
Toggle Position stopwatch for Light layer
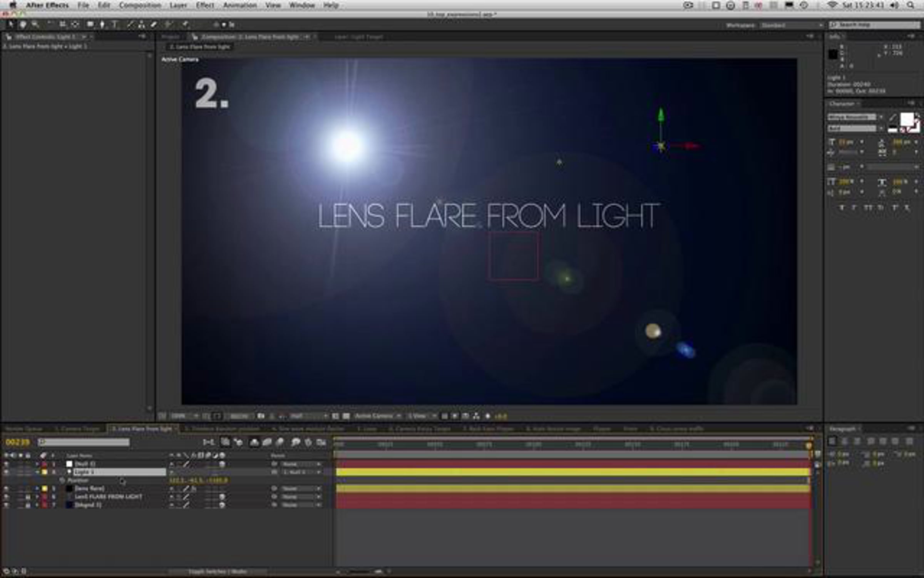coord(62,481)
